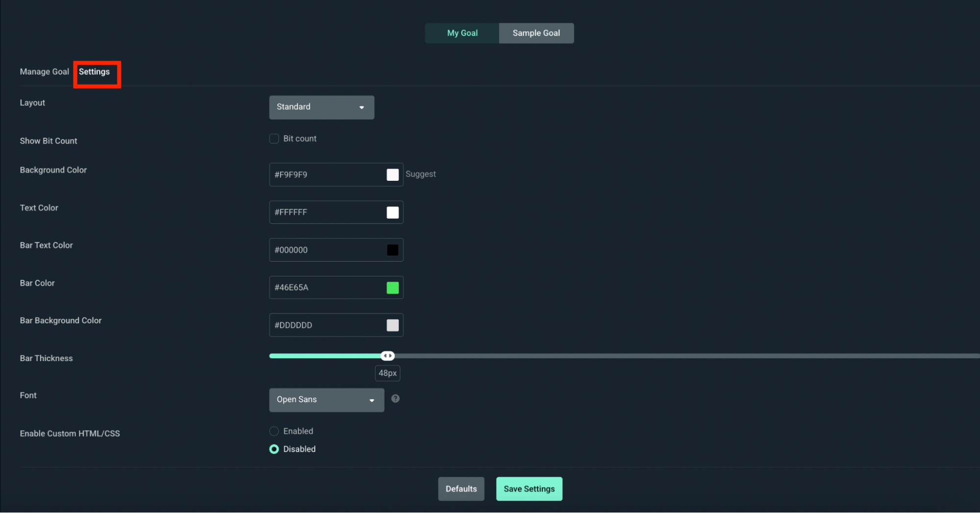Open the Background Color picker swatch
The width and height of the screenshot is (980, 513).
click(x=392, y=174)
